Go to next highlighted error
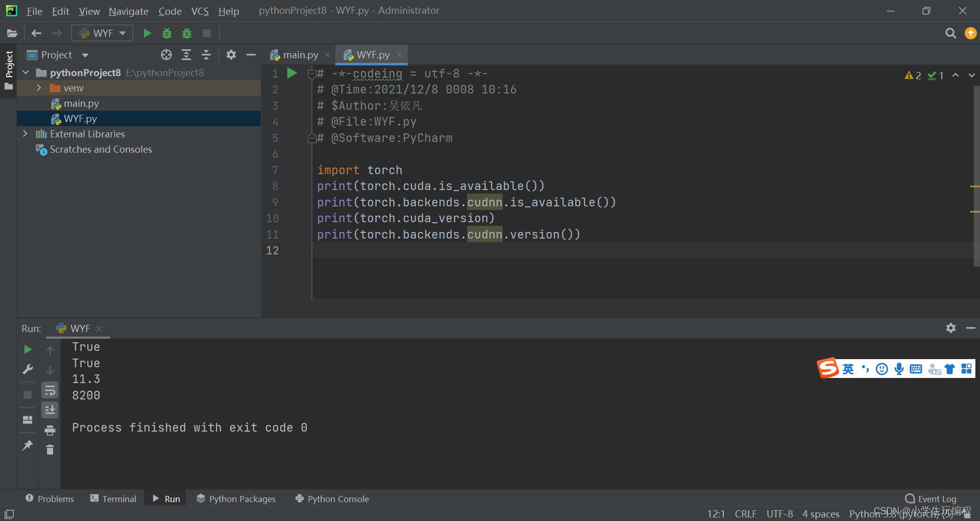Image resolution: width=980 pixels, height=521 pixels. [x=971, y=75]
